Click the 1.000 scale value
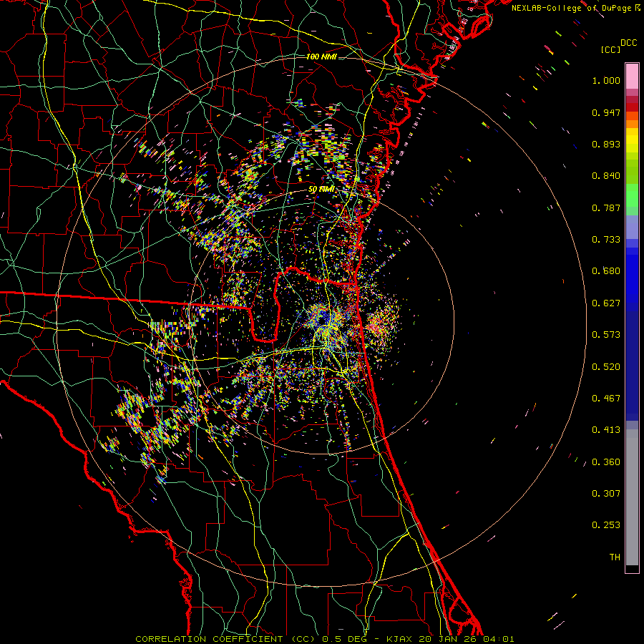 pos(606,80)
